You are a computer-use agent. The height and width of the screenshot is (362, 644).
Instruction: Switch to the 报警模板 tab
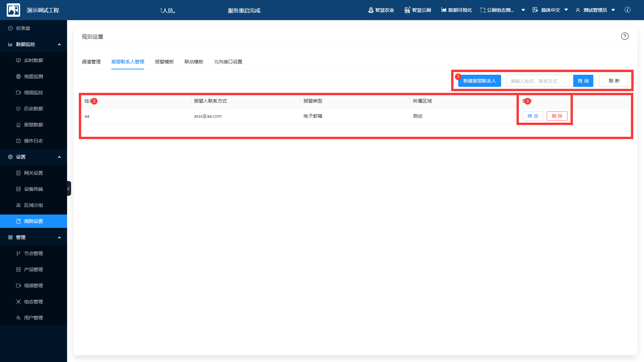tap(164, 62)
